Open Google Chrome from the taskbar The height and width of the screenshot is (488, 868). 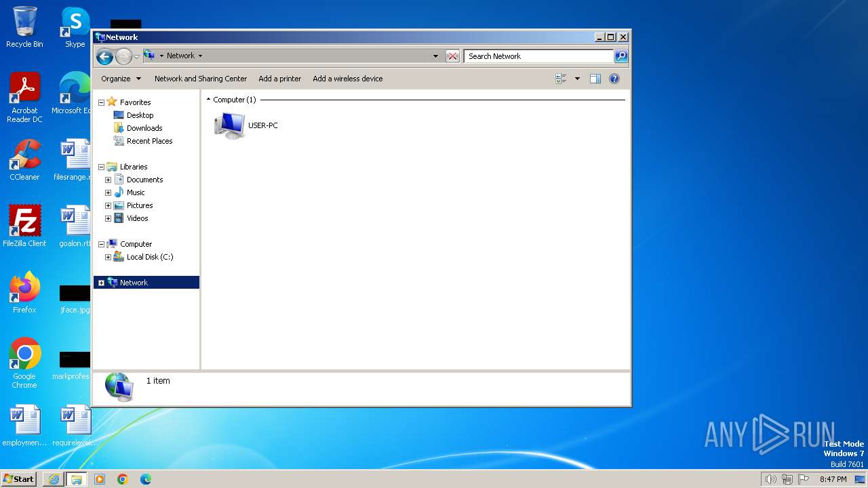(x=123, y=479)
